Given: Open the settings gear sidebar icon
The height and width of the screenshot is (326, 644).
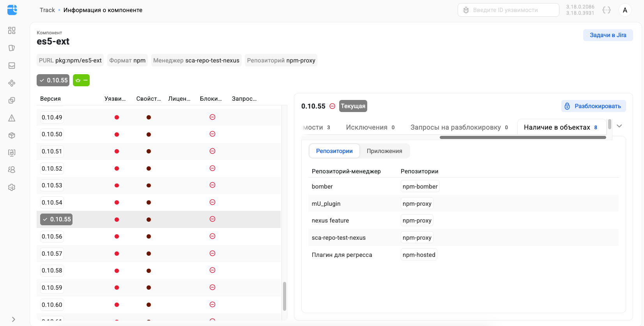Looking at the screenshot, I should (x=12, y=187).
